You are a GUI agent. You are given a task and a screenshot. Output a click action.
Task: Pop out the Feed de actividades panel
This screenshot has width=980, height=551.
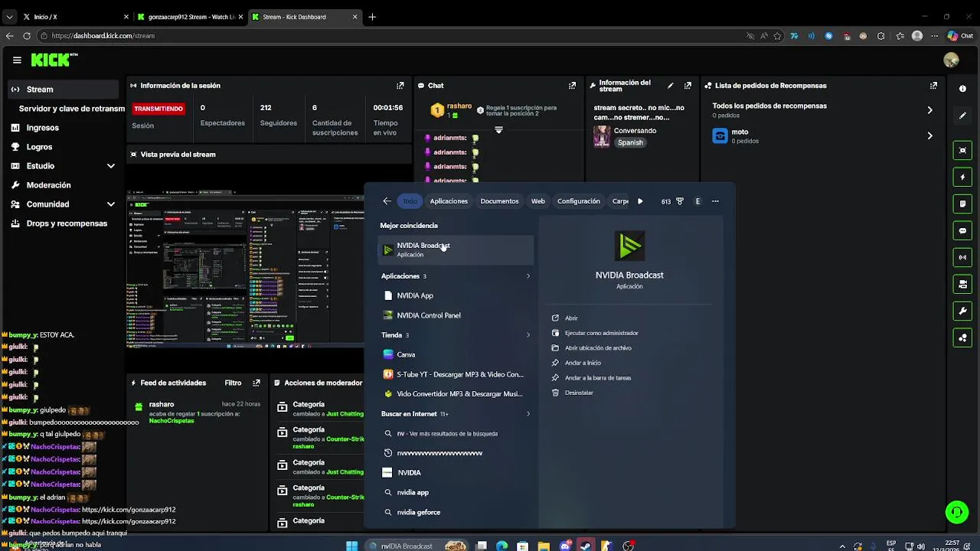256,383
